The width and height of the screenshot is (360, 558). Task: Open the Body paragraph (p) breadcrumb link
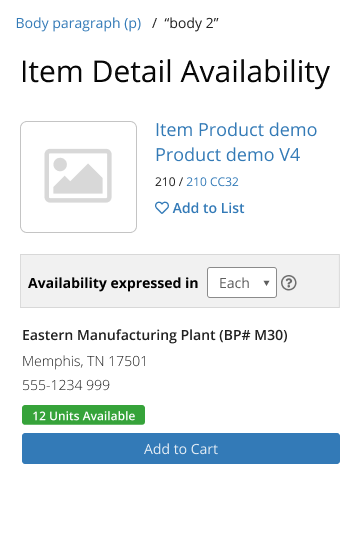point(79,23)
